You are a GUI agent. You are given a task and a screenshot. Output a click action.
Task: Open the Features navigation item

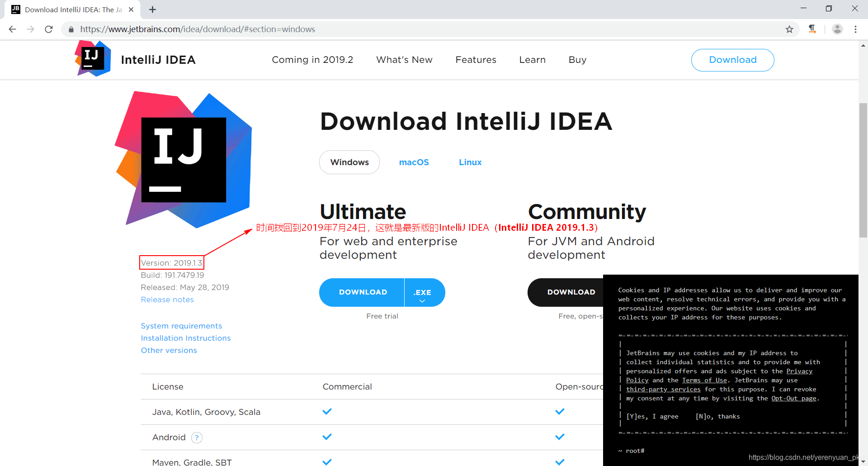click(476, 60)
